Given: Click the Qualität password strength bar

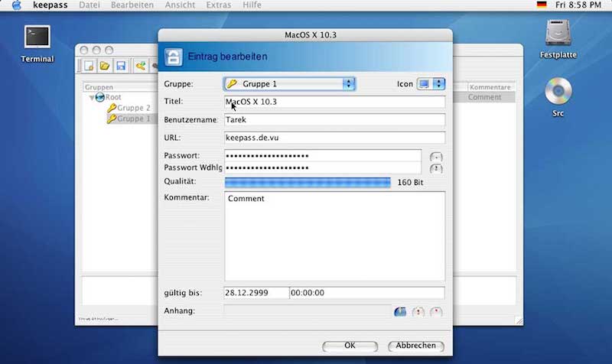Looking at the screenshot, I should [308, 182].
